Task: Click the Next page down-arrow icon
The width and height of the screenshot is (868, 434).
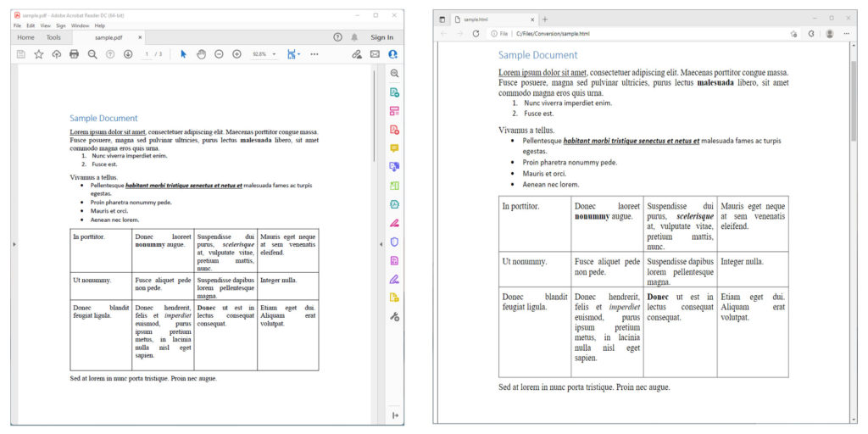Action: pyautogui.click(x=128, y=54)
